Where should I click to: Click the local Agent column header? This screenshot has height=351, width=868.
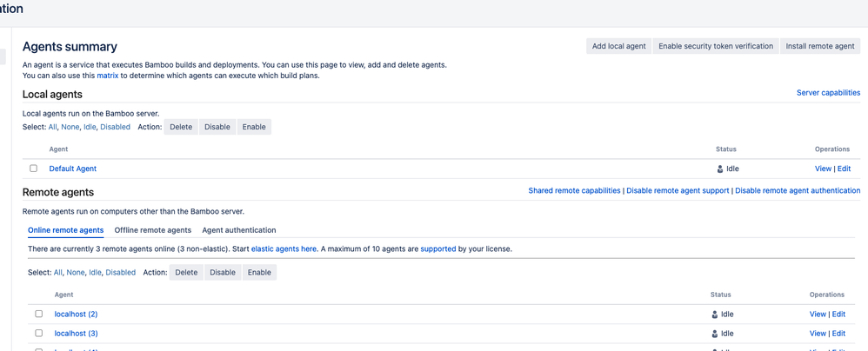58,149
